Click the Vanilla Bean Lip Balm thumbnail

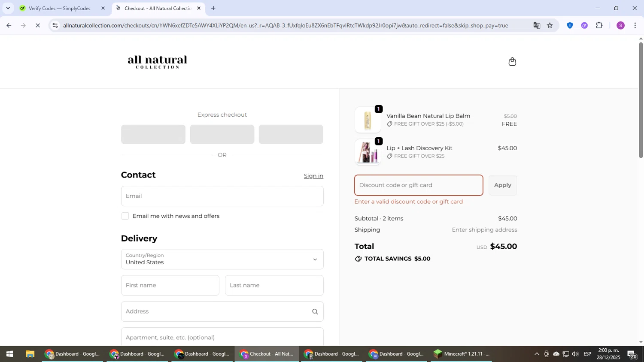coord(368,120)
